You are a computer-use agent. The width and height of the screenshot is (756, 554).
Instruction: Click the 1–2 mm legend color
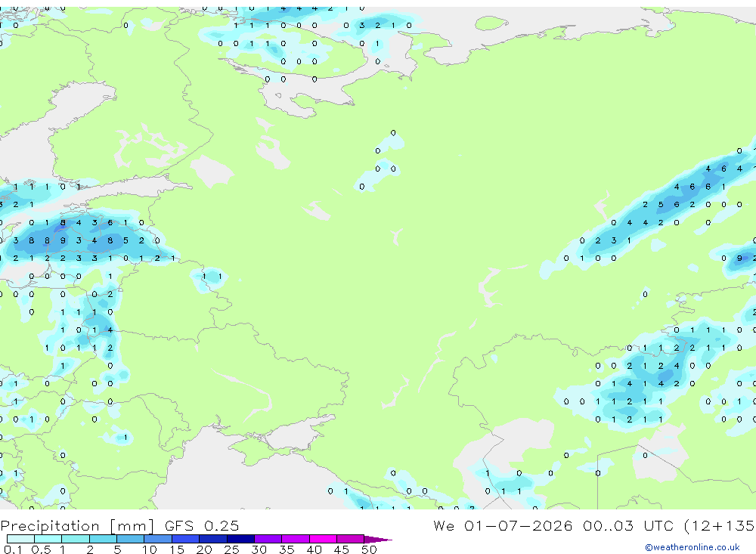75,539
